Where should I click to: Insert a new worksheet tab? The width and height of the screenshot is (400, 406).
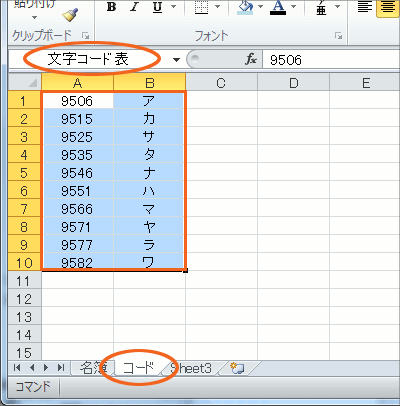[237, 368]
